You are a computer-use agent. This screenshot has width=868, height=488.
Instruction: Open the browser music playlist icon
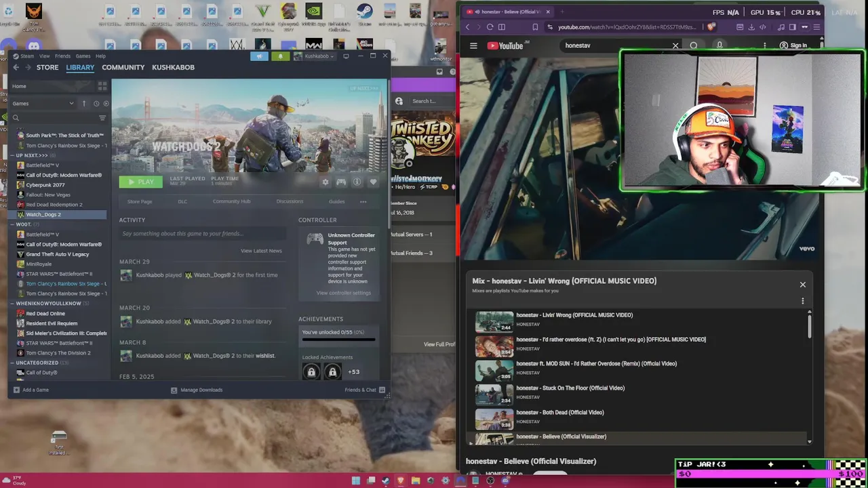click(781, 27)
